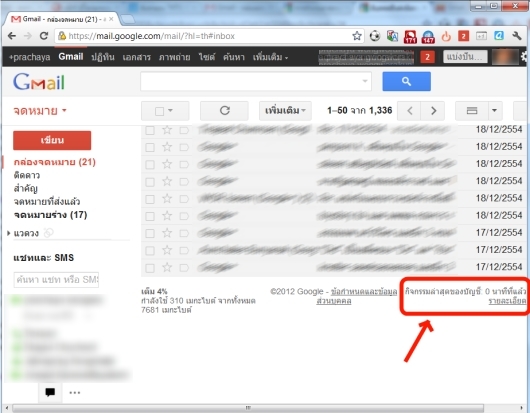Check the first 17/12/2554 message checkbox
The width and height of the screenshot is (530, 413).
150,233
